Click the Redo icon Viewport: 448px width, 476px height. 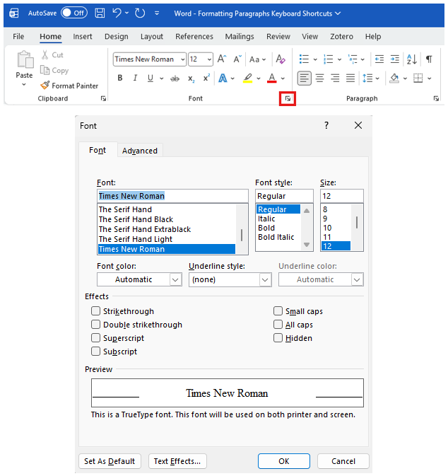click(140, 13)
